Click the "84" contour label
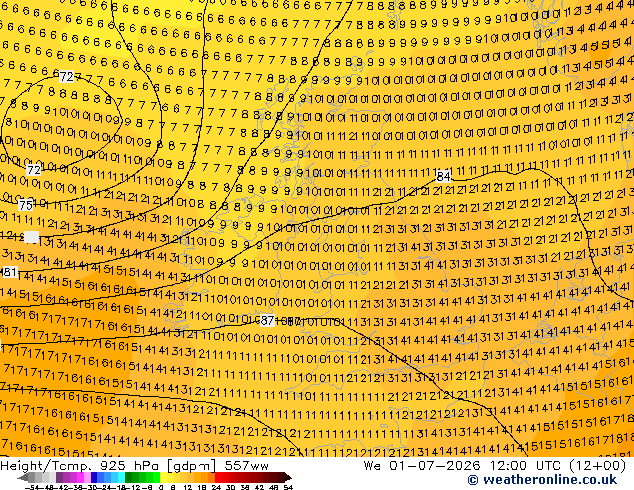 444,176
